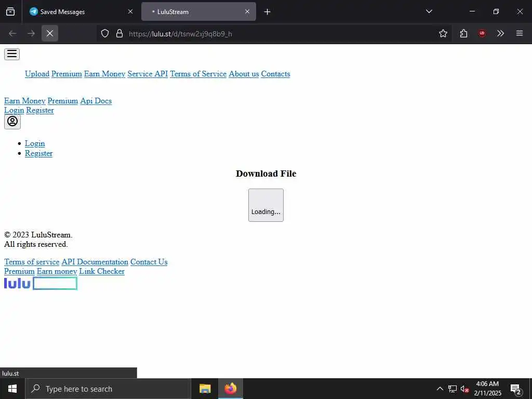The height and width of the screenshot is (399, 532).
Task: Show site security padlock information
Action: click(x=119, y=33)
